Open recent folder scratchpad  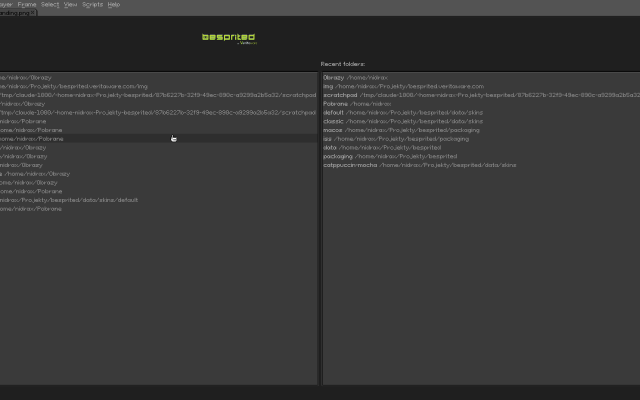pos(481,95)
